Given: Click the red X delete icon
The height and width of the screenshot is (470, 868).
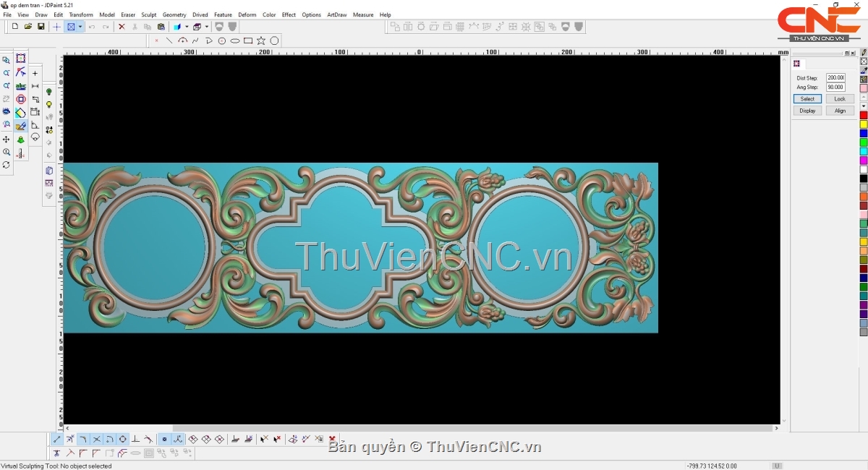Looking at the screenshot, I should [122, 27].
